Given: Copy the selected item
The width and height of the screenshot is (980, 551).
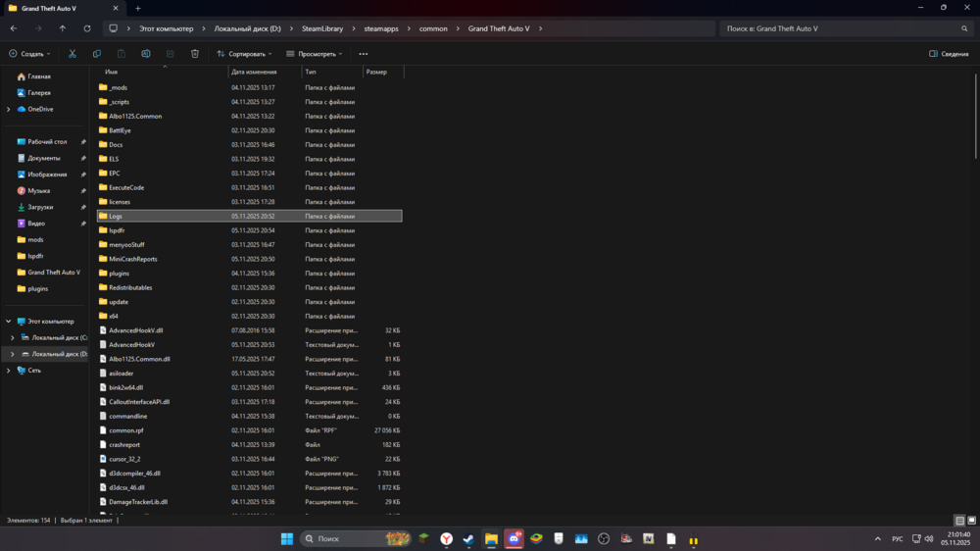Looking at the screenshot, I should (x=97, y=54).
